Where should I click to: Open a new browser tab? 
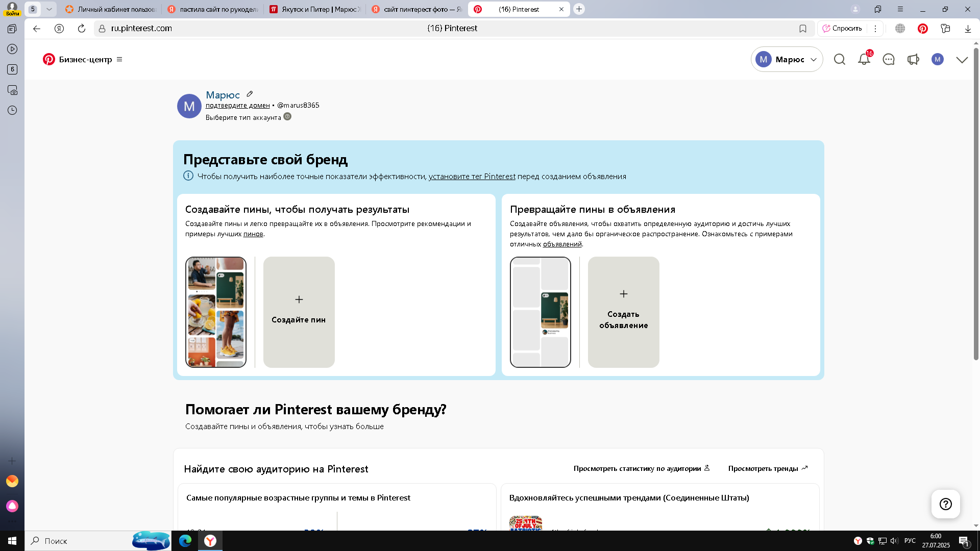[x=579, y=9]
